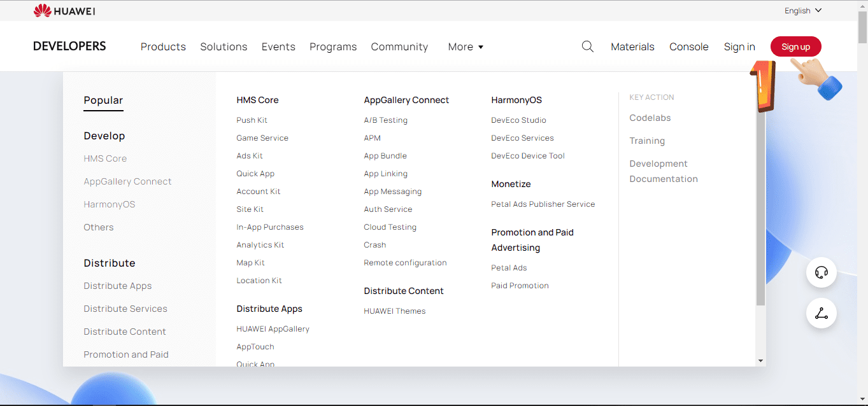This screenshot has height=406, width=868.
Task: Open Map Kit link
Action: click(250, 263)
